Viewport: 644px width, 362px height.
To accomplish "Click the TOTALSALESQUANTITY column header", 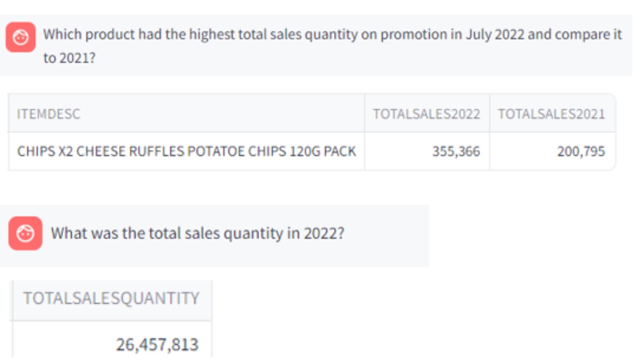I will pos(111,298).
